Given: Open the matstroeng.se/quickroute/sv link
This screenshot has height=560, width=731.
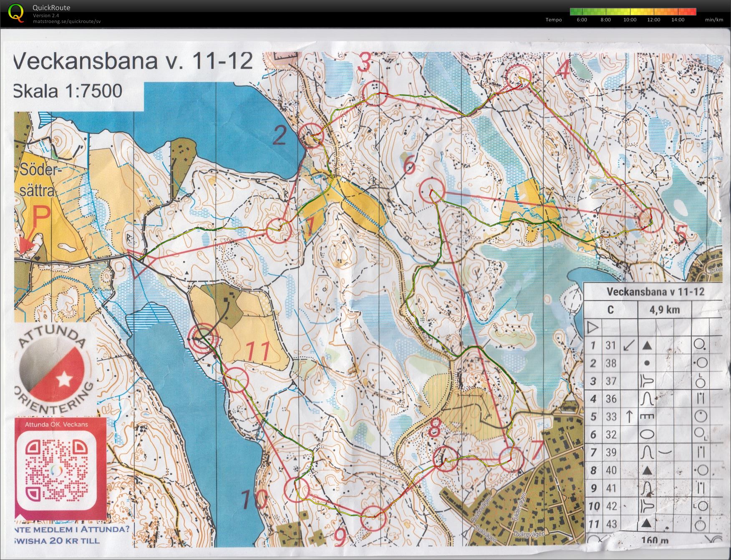Looking at the screenshot, I should [67, 21].
